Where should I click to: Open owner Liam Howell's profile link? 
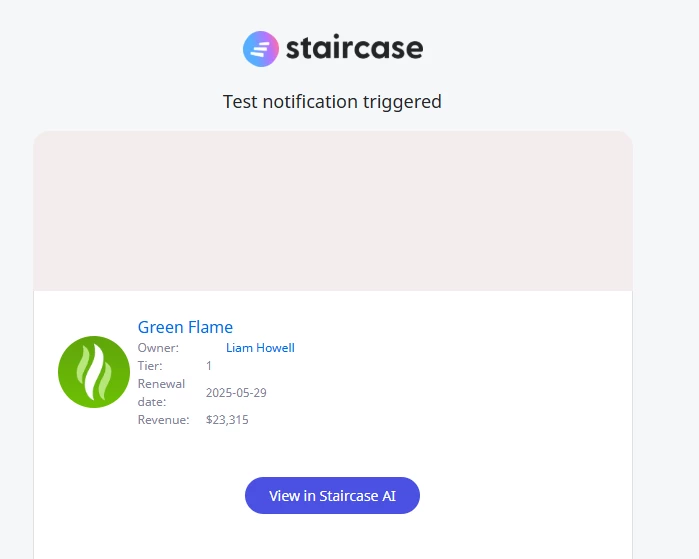pos(260,348)
